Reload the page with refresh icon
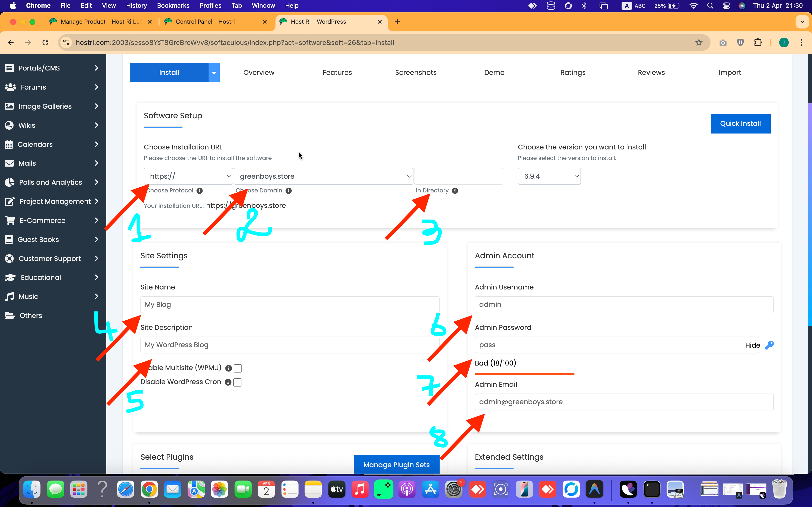 click(x=46, y=42)
